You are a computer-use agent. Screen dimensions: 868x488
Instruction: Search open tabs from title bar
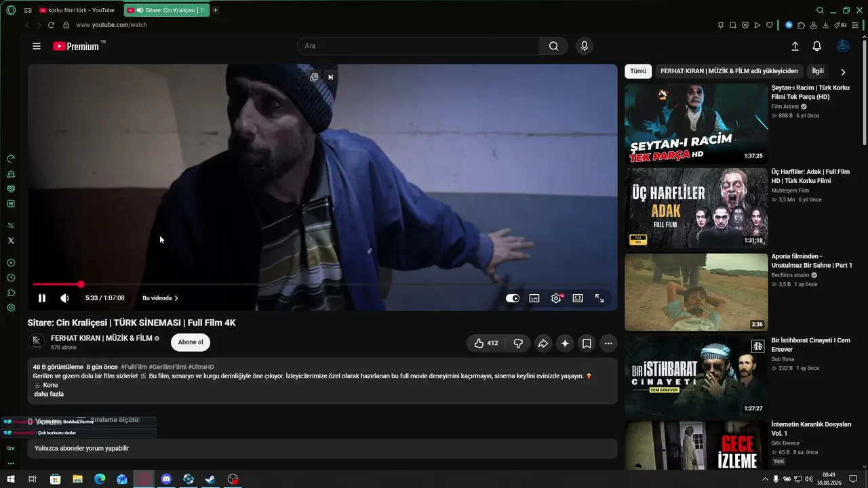820,10
